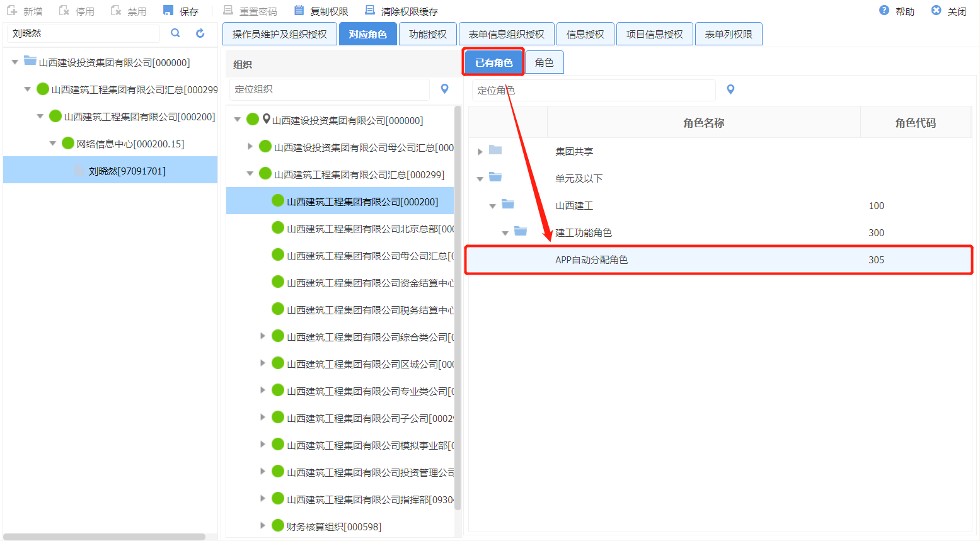Click the 停用 toolbar button
The height and width of the screenshot is (541, 980).
76,11
